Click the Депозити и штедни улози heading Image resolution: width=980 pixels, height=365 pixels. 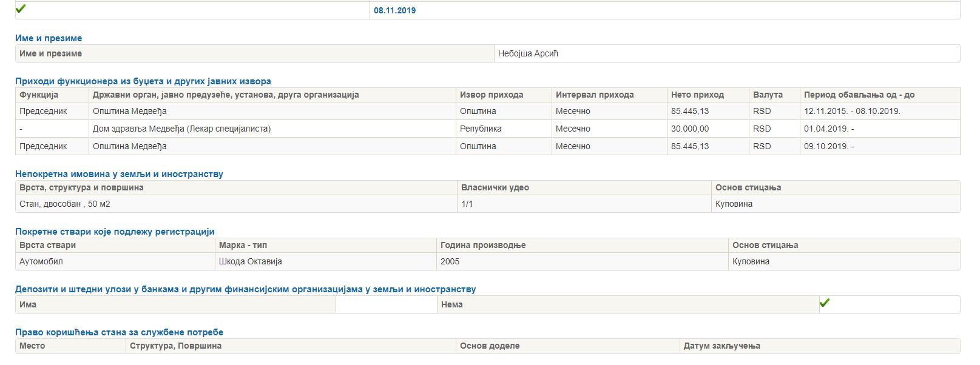(x=245, y=289)
